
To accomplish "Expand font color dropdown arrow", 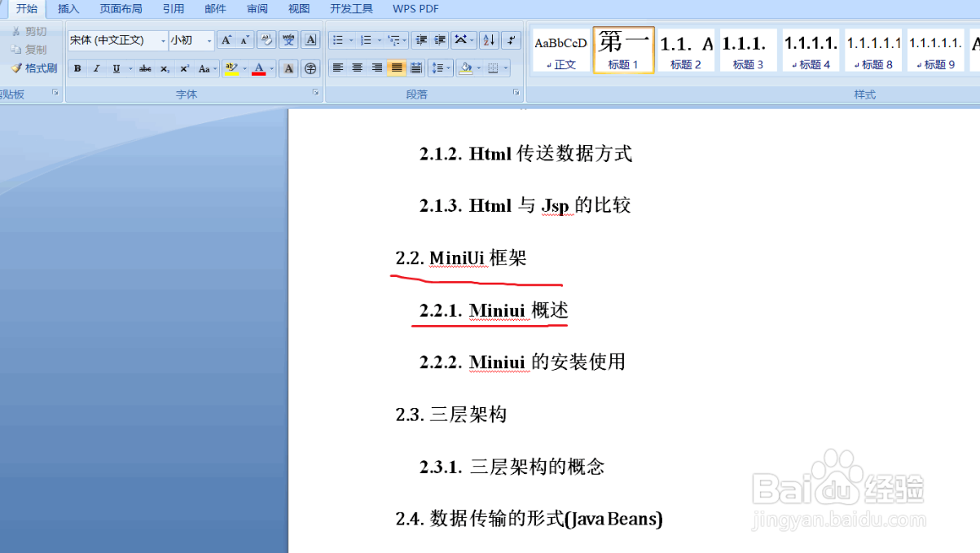I will (x=272, y=68).
